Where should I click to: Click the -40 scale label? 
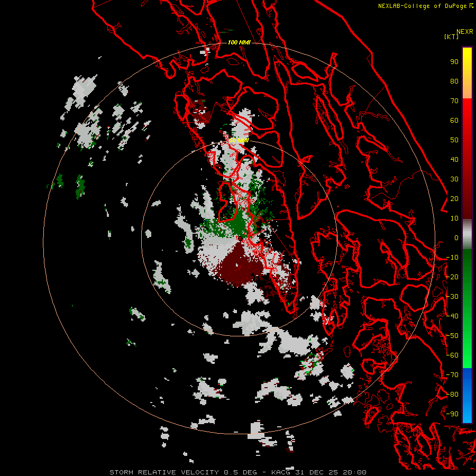click(452, 316)
